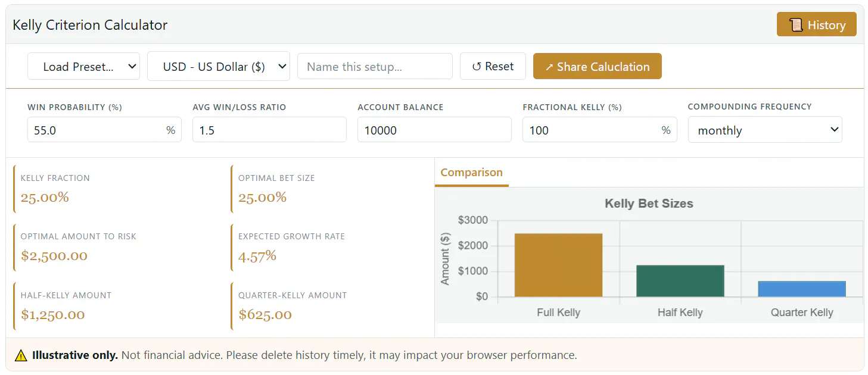The height and width of the screenshot is (375, 868).
Task: Click the Account Balance input field
Action: coord(434,130)
